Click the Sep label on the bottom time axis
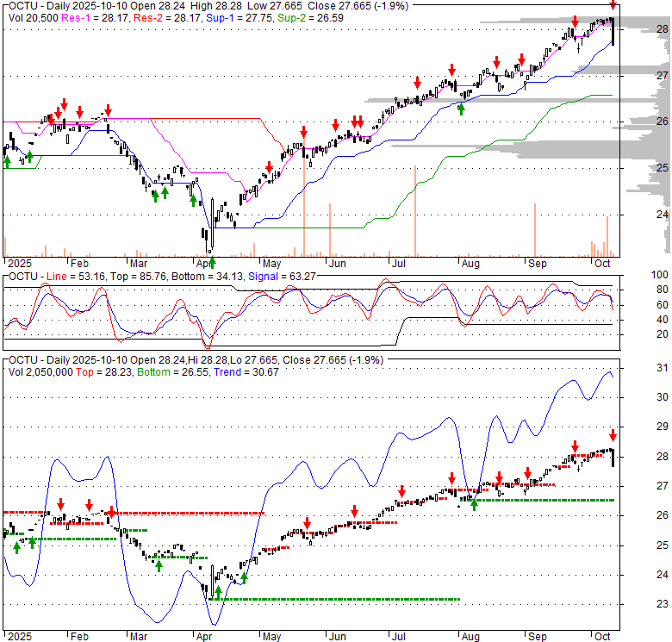The image size is (672, 642). [x=538, y=636]
